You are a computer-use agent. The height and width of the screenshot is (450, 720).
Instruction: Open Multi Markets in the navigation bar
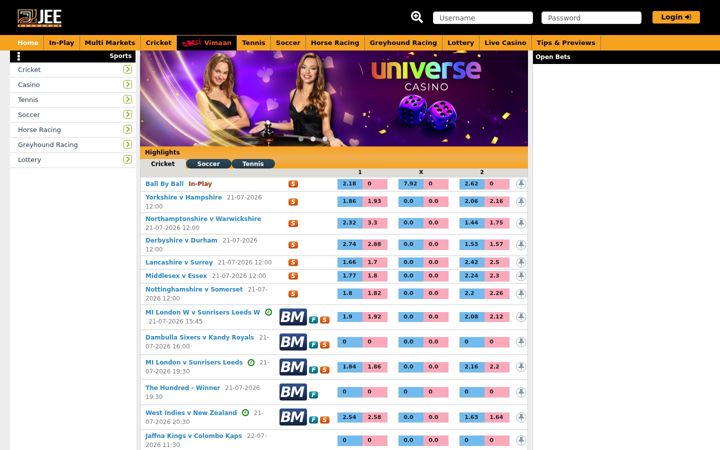tap(110, 43)
